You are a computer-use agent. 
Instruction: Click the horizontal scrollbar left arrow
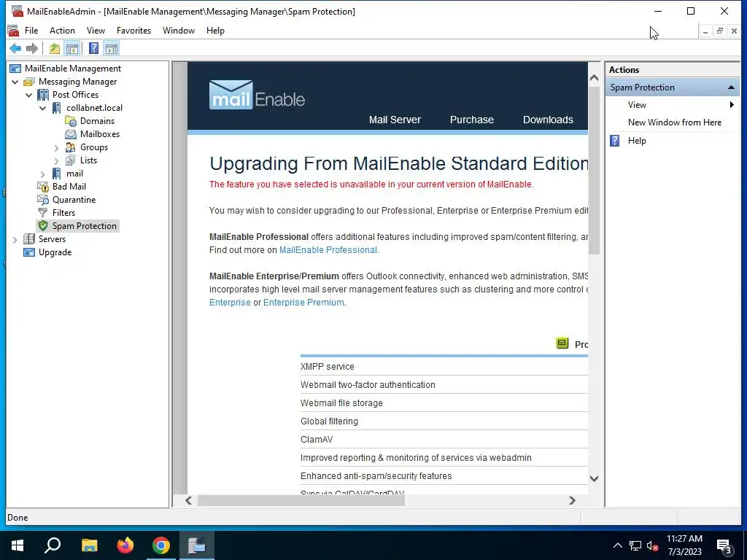(189, 500)
